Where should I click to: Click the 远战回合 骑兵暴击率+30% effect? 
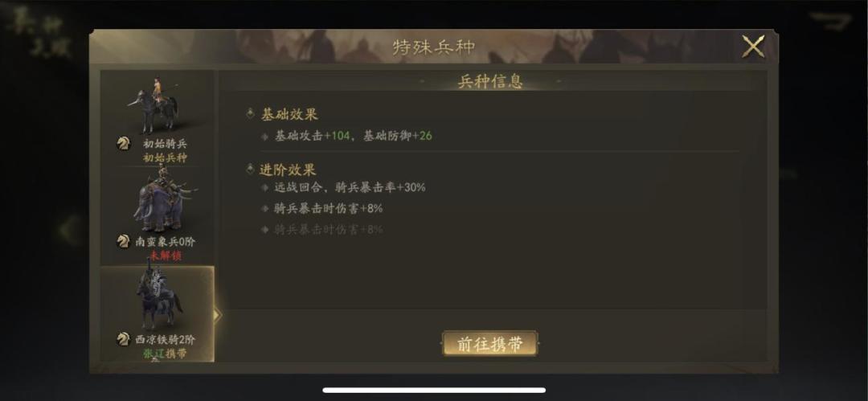point(350,187)
